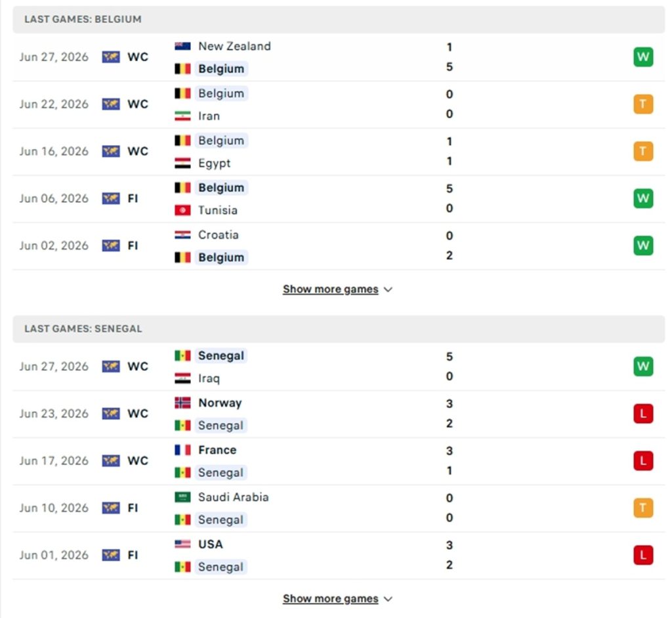Open the Jun 06, 2026 Belgium–Tunisia match row
Image resolution: width=672 pixels, height=618 pixels.
tap(339, 199)
